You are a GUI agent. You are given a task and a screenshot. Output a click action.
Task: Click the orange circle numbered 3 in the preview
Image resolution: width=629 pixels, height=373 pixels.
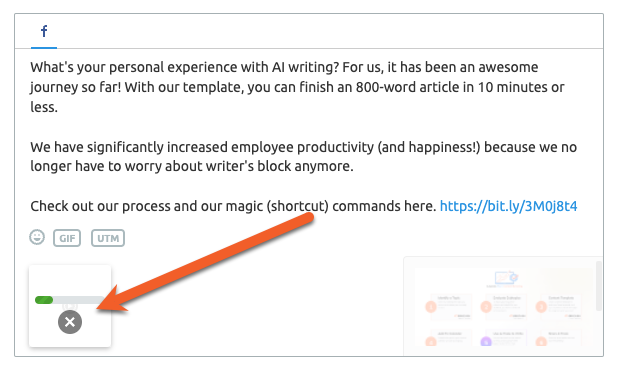point(541,307)
